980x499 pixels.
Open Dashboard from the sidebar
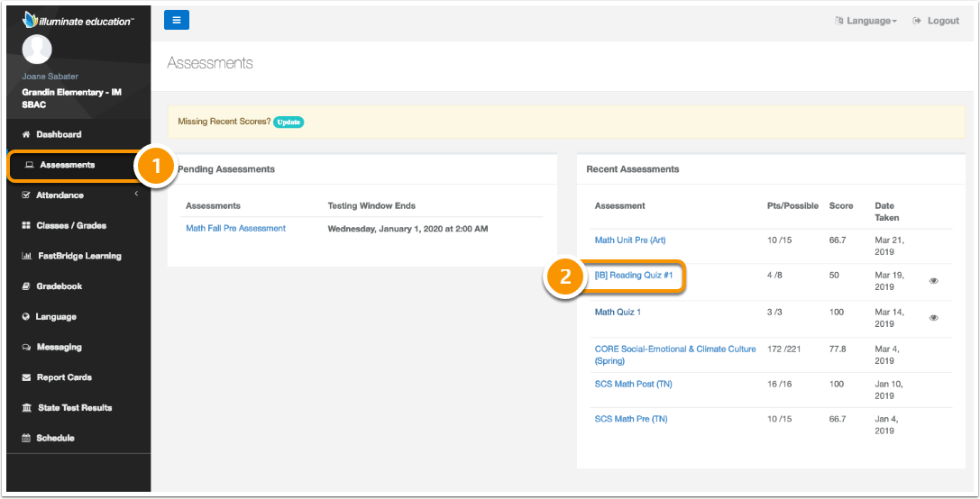point(59,134)
